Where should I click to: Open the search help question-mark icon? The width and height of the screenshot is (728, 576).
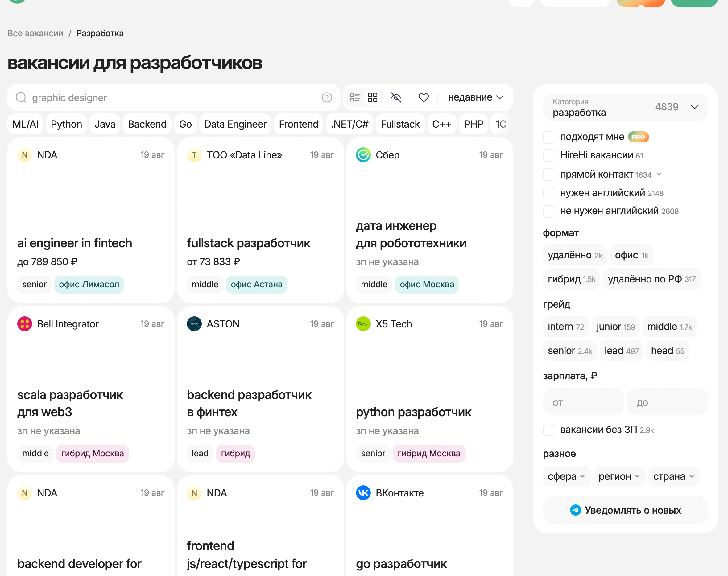[x=327, y=97]
